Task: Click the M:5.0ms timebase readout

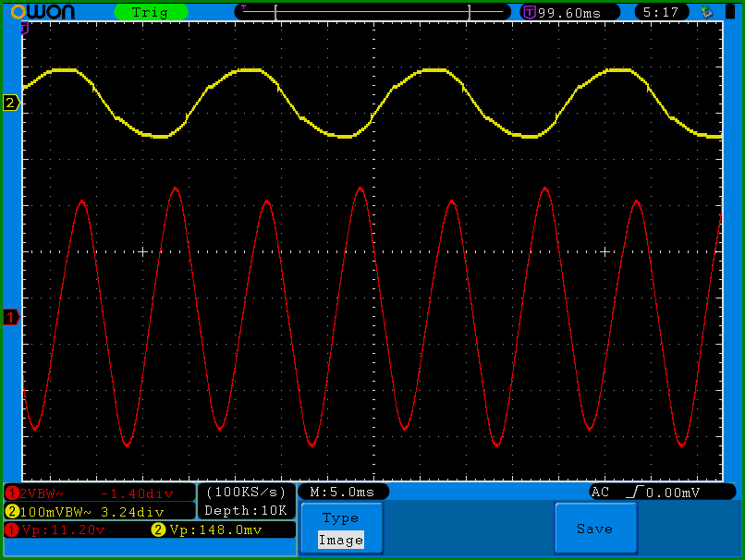Action: point(343,492)
